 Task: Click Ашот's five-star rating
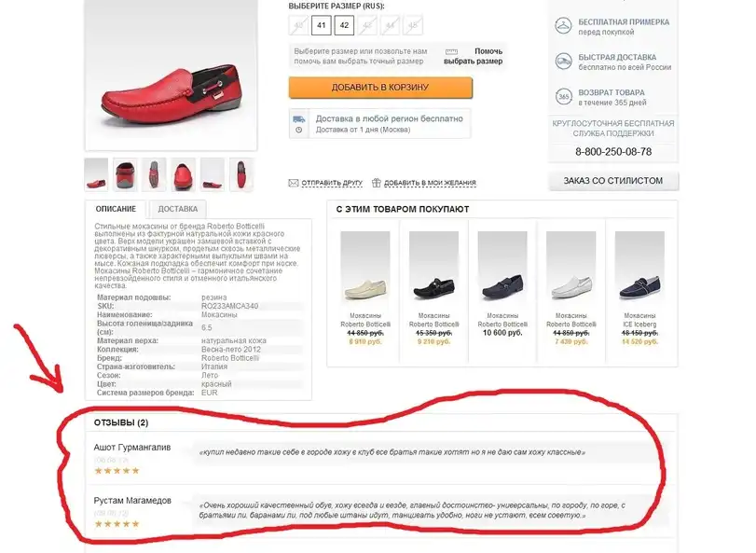pos(117,471)
